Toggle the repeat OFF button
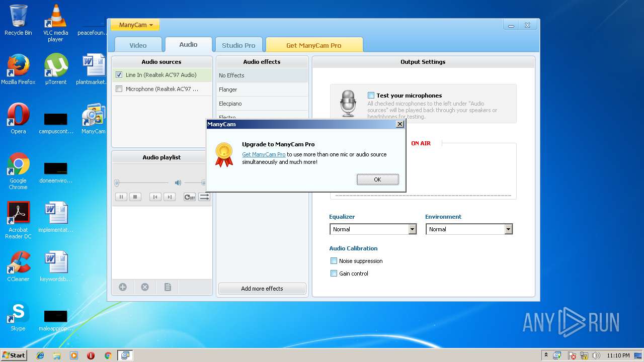Image resolution: width=644 pixels, height=362 pixels. (190, 197)
